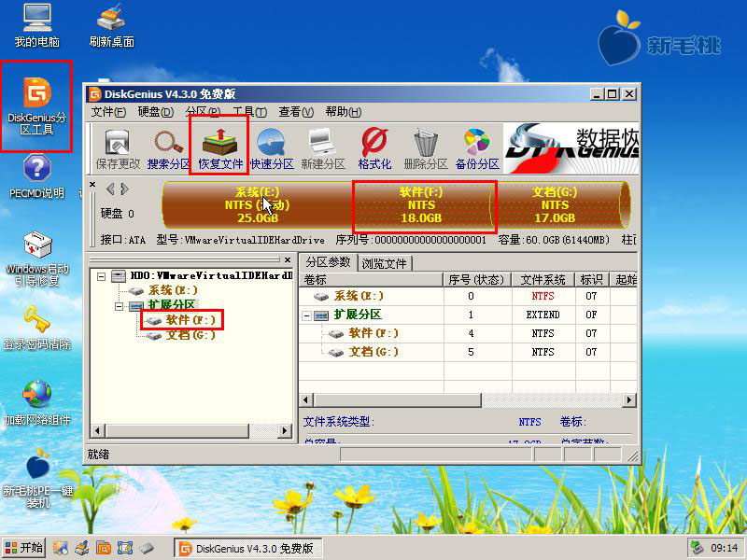Select the 软件(F:) row in the partition table

coord(468,333)
